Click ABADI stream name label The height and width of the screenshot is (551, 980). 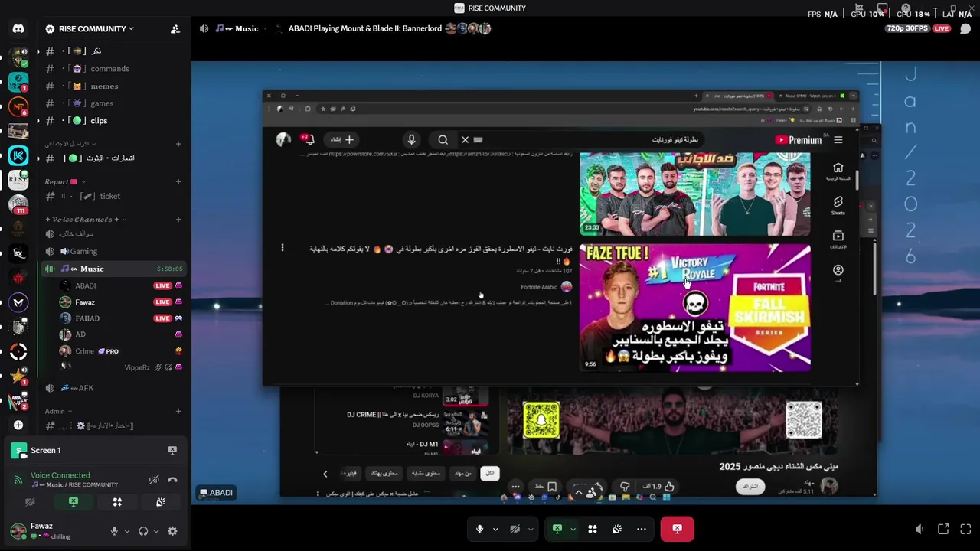(216, 493)
